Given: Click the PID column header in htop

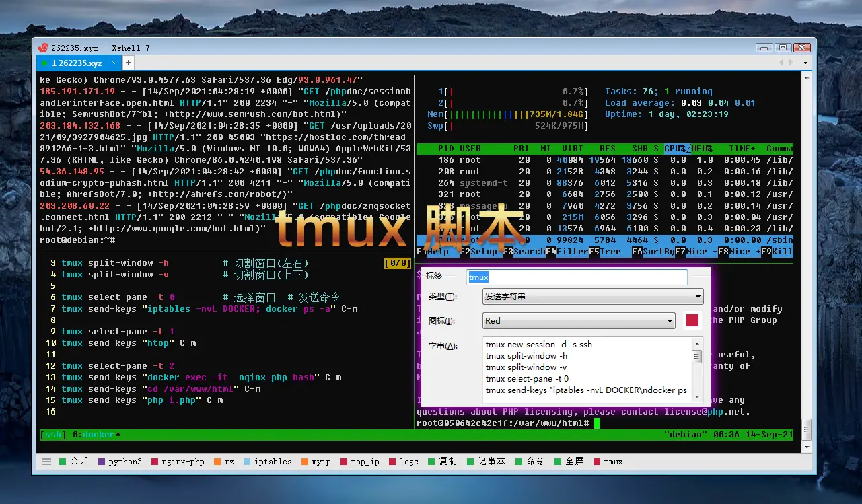Looking at the screenshot, I should click(x=446, y=149).
